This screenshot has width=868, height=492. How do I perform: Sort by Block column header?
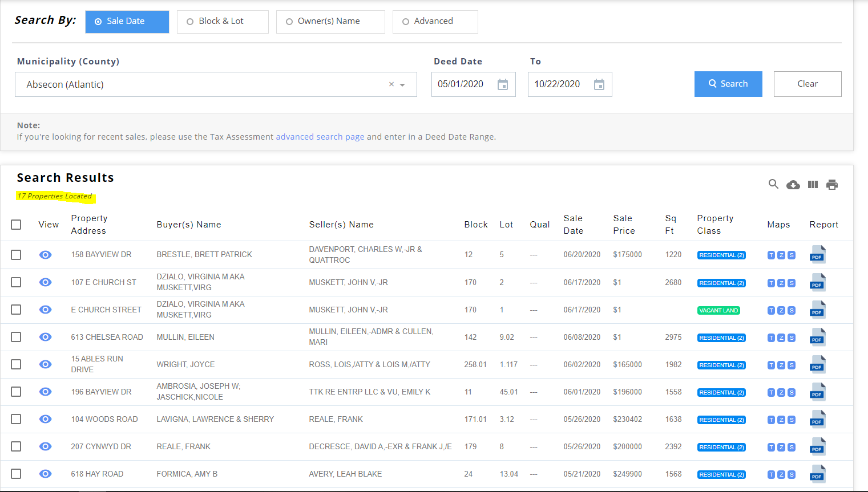point(476,225)
